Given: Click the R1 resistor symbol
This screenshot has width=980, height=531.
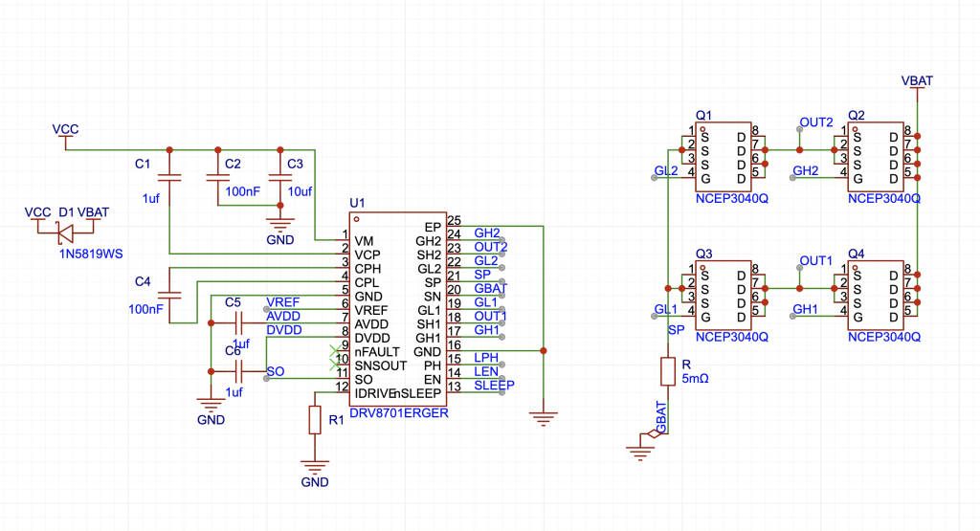Looking at the screenshot, I should click(314, 420).
